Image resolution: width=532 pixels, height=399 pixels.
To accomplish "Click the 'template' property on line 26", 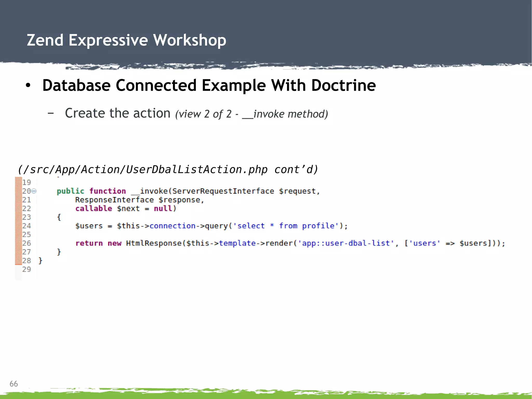I will (237, 243).
